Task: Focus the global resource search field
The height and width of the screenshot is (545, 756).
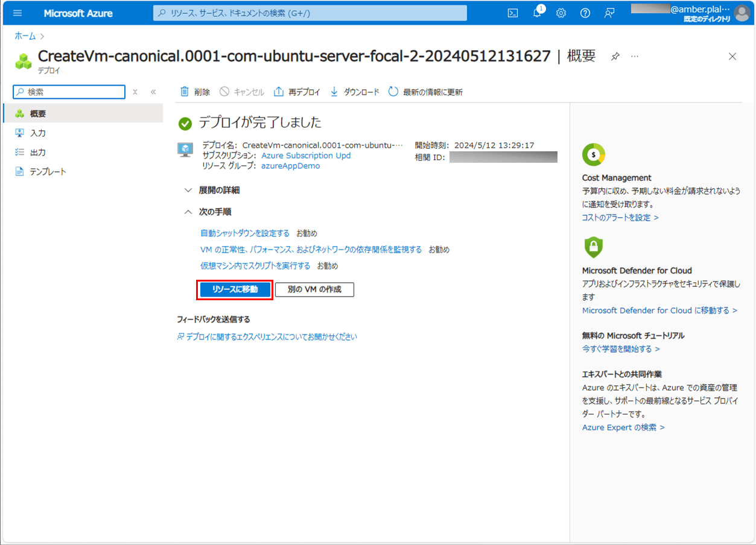Action: 310,13
